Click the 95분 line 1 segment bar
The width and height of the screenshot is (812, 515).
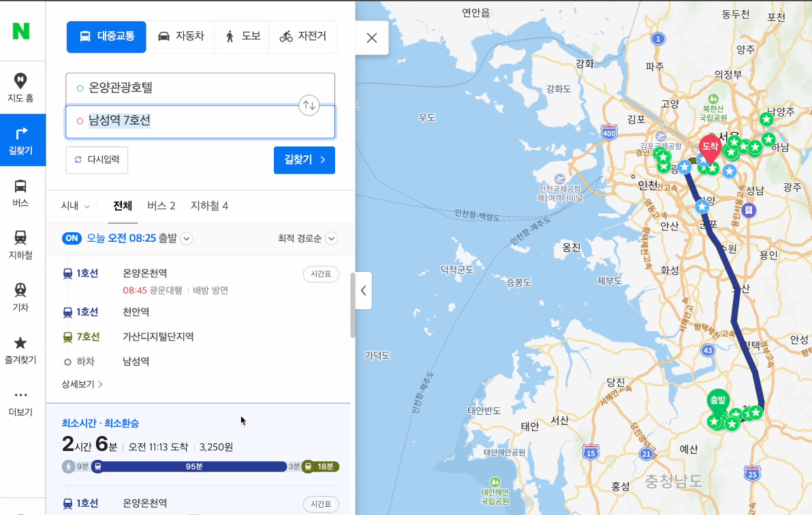pyautogui.click(x=189, y=467)
